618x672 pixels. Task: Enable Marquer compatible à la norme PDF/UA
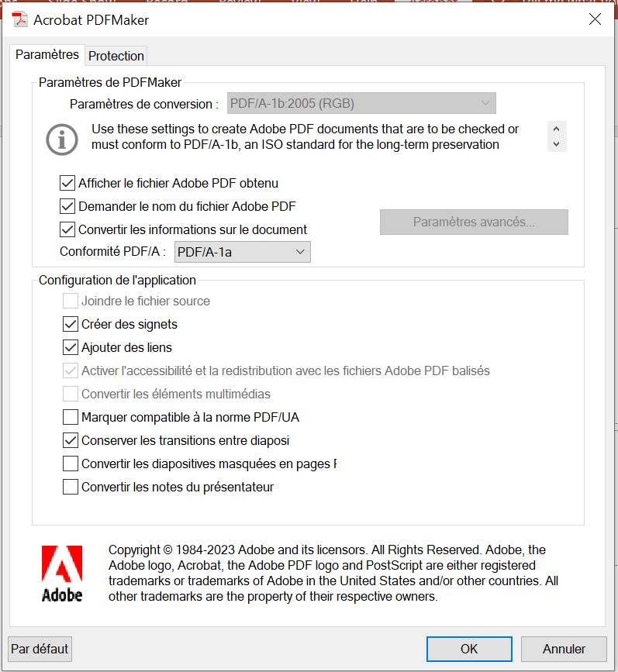point(71,417)
